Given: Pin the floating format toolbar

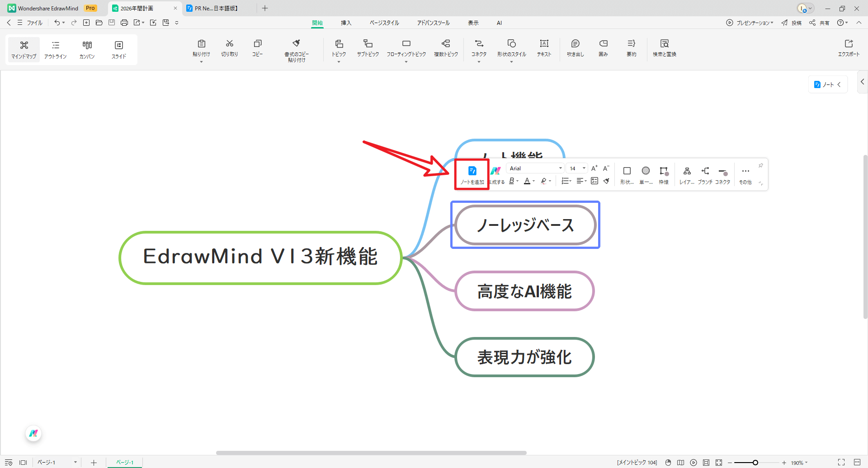Looking at the screenshot, I should pos(761,165).
